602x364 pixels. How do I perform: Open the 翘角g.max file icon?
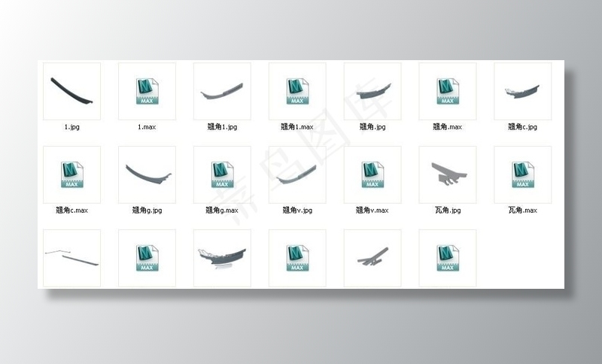222,174
